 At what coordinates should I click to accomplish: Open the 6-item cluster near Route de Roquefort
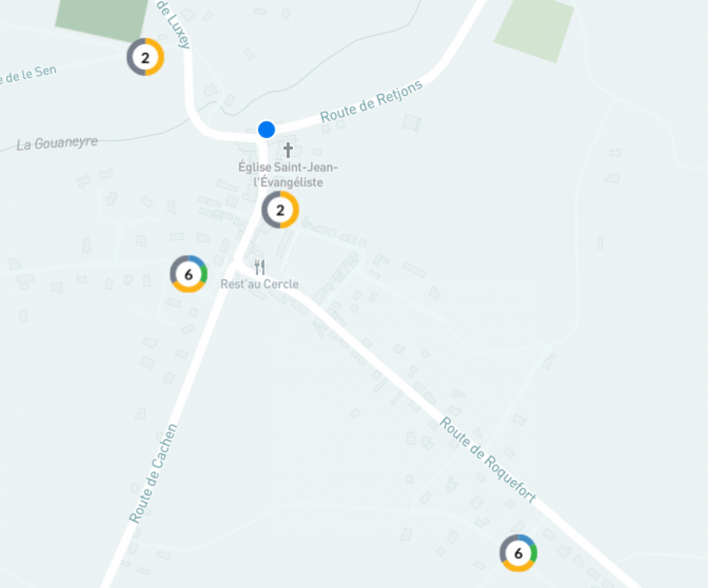518,553
